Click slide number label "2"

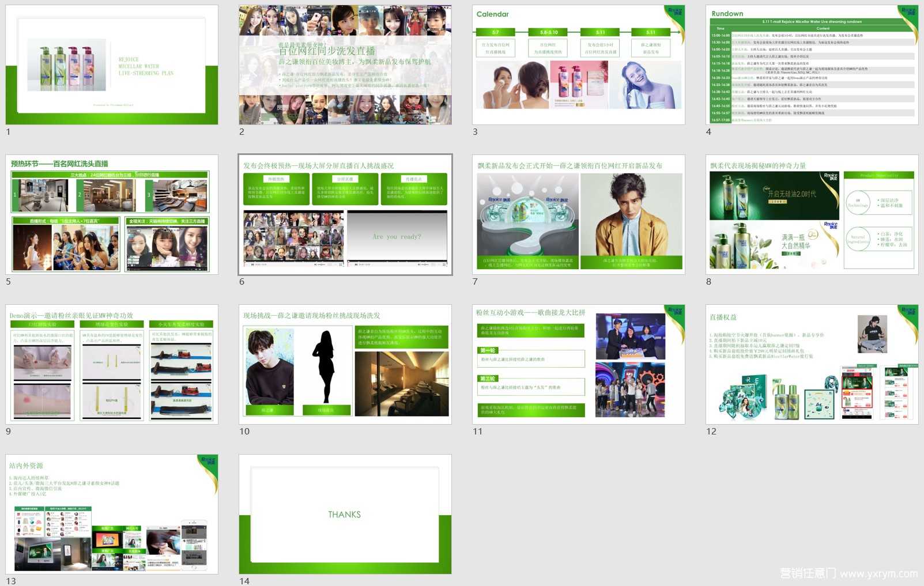coord(242,132)
